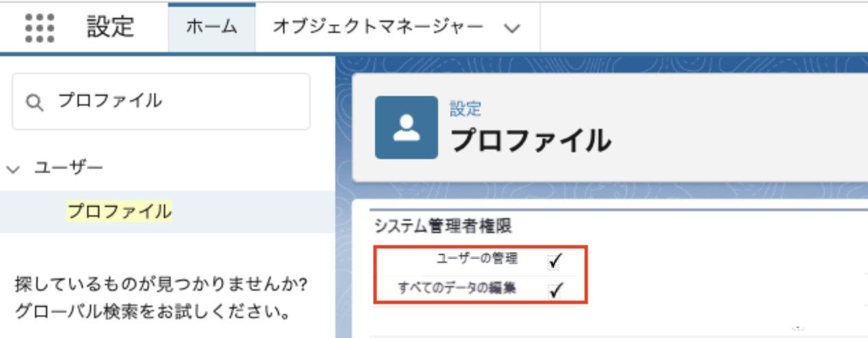Switch to the オブジェクトマネージャー tab
The image size is (868, 338).
coord(378,27)
